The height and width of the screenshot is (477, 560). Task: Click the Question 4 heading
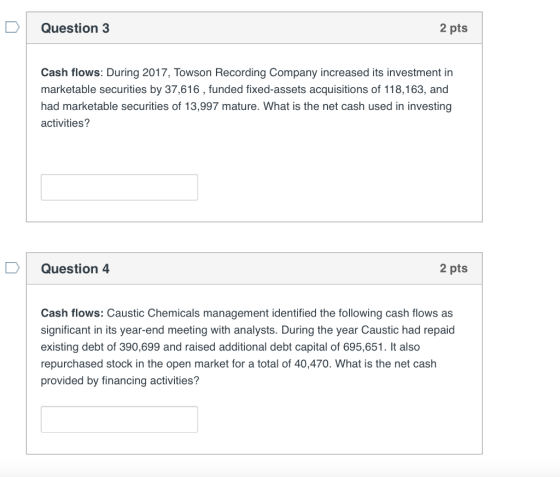pos(75,269)
